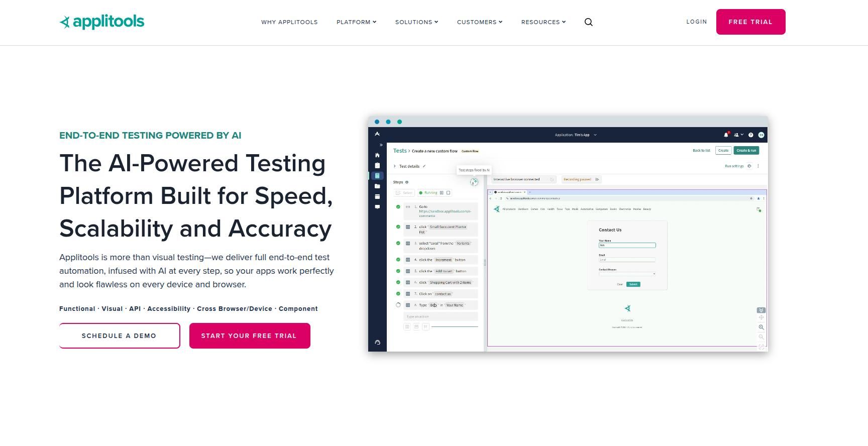Click the folder icon in the demo sidebar
Image resolution: width=868 pixels, height=446 pixels.
377,186
